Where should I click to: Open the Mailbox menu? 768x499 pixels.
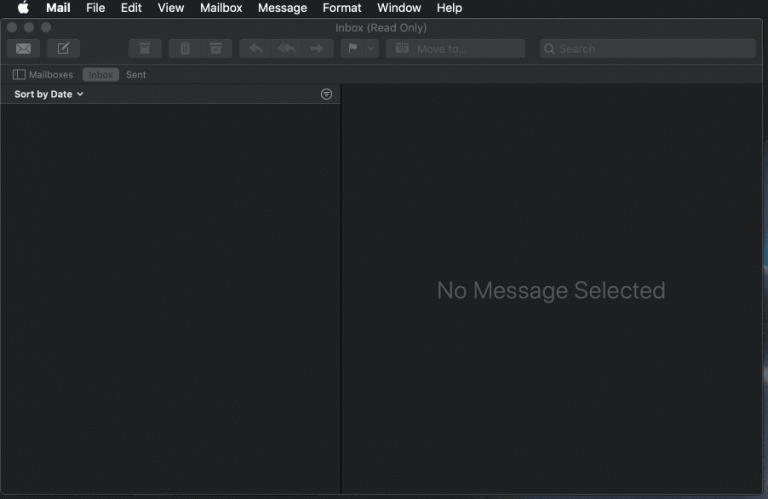221,8
